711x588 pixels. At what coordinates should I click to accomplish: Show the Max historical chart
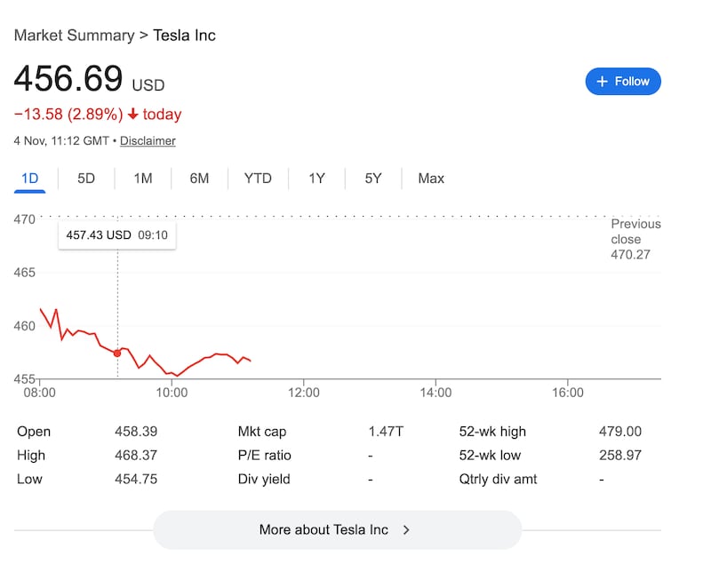pyautogui.click(x=430, y=179)
